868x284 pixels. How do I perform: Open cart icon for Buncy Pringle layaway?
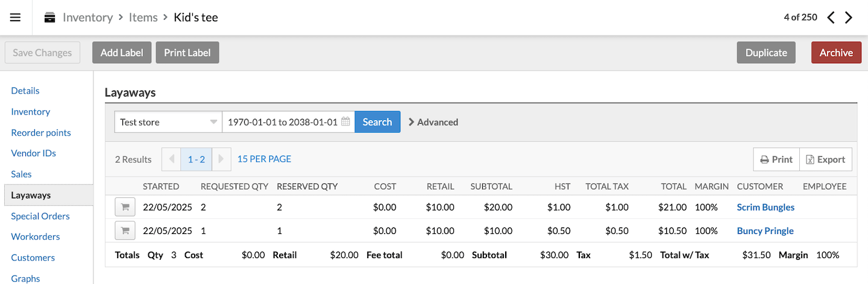[x=125, y=230]
